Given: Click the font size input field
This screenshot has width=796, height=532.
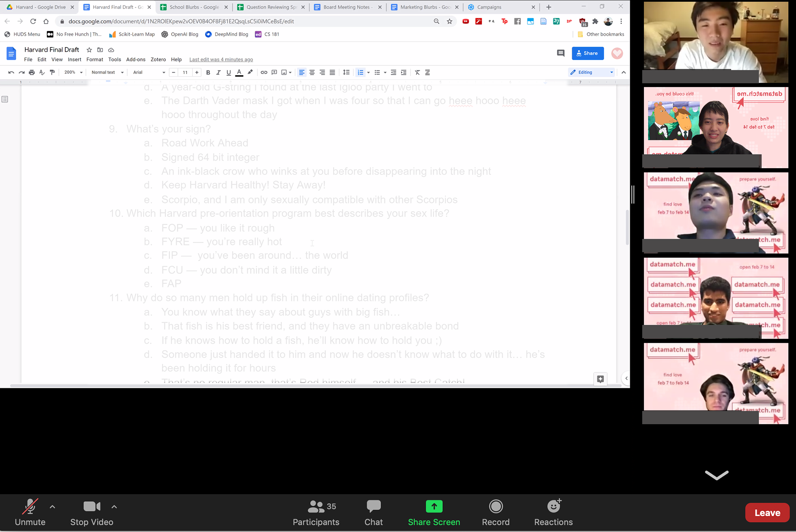Looking at the screenshot, I should point(185,72).
